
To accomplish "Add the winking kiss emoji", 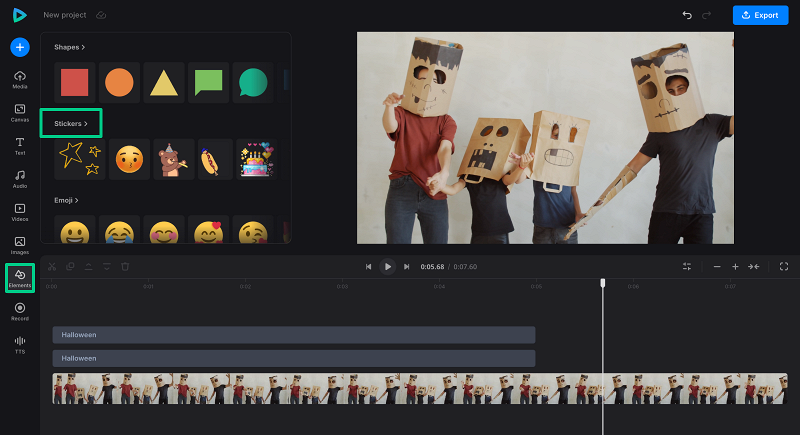I will point(253,229).
